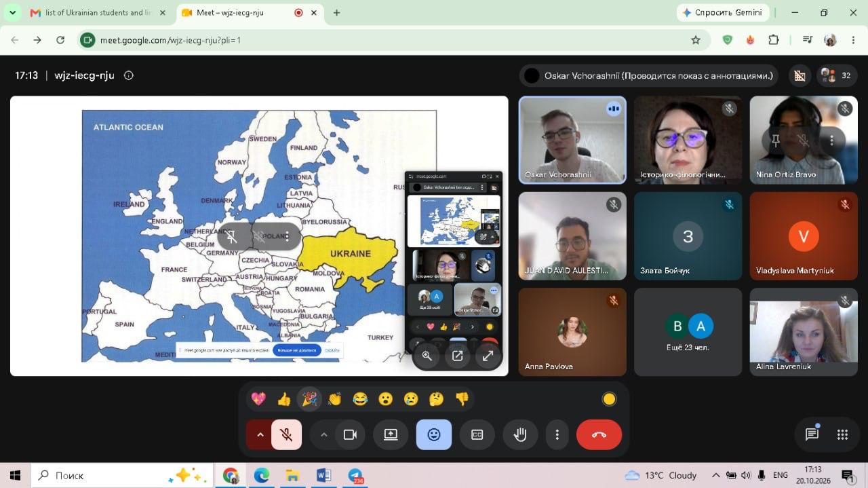The width and height of the screenshot is (868, 488).
Task: Unmute the microphone in call controls
Action: 286,435
